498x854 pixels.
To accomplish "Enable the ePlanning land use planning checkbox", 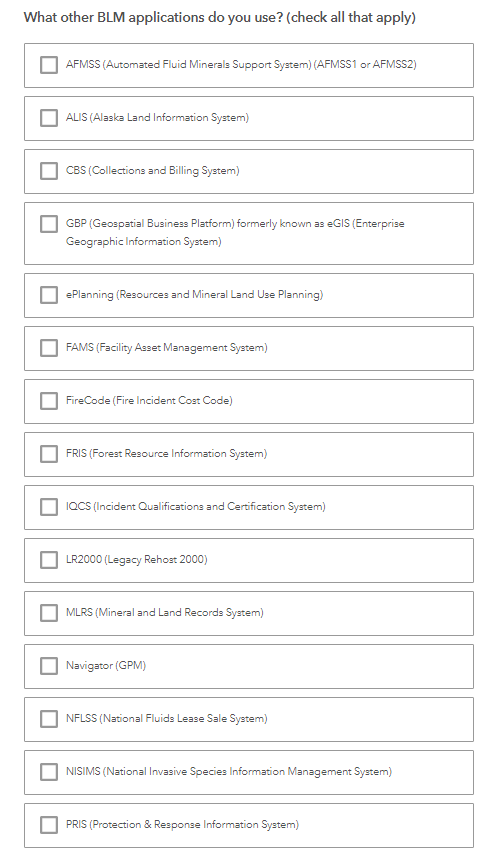I will pos(48,295).
